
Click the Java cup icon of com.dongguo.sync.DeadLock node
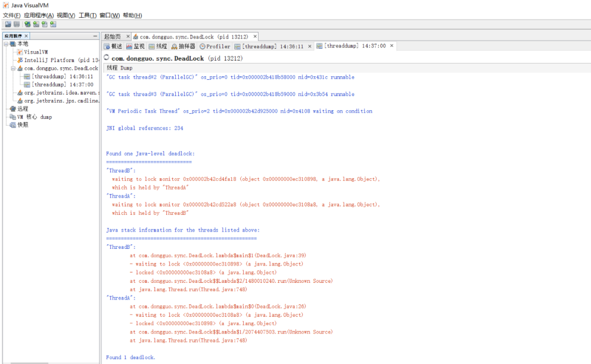coord(20,68)
